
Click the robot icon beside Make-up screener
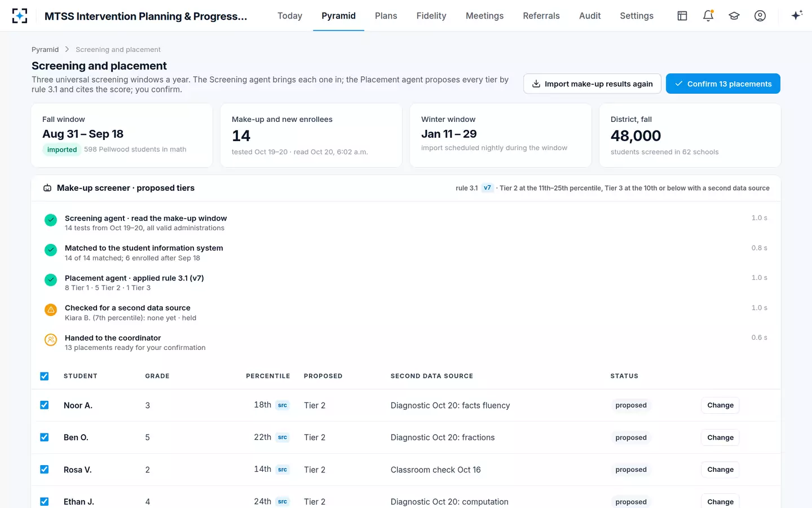[x=47, y=188]
